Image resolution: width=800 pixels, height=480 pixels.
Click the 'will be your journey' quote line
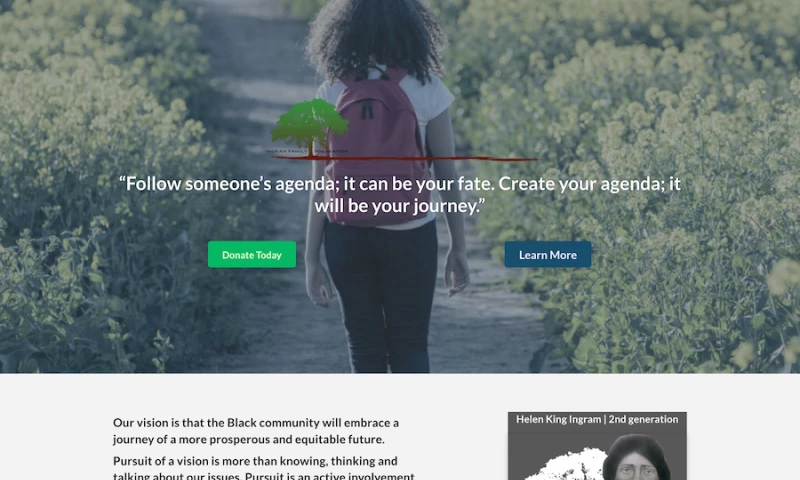click(x=399, y=206)
